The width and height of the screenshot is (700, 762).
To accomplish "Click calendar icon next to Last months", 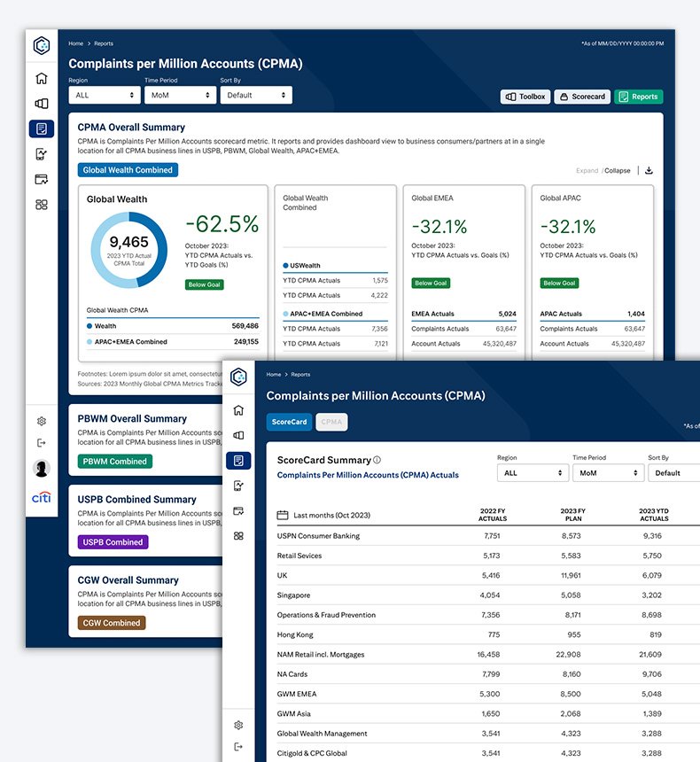I will (283, 515).
